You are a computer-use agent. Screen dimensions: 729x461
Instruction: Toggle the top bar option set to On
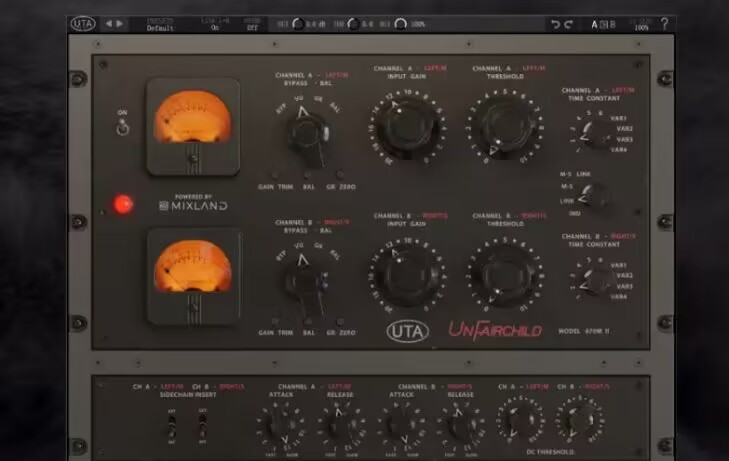coord(214,25)
